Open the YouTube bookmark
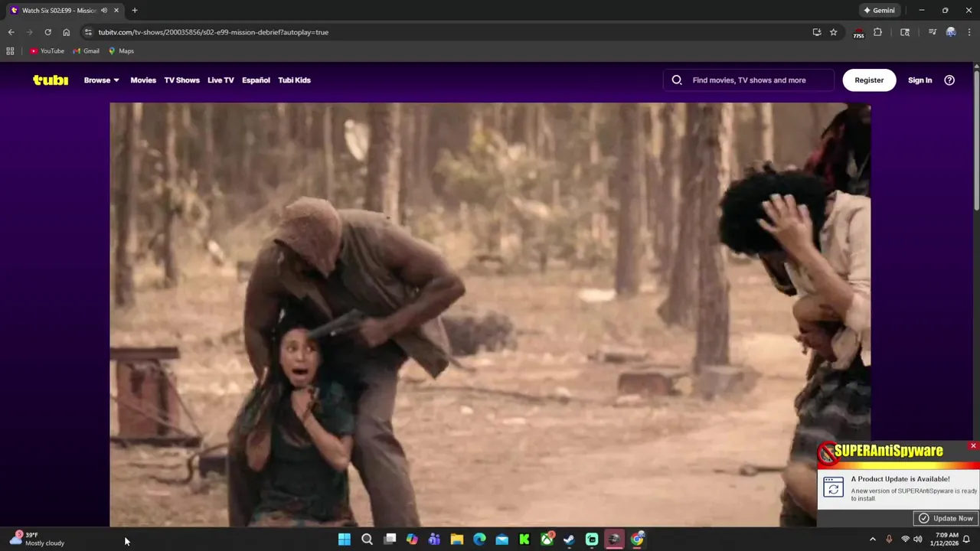Viewport: 980px width, 551px height. tap(47, 51)
